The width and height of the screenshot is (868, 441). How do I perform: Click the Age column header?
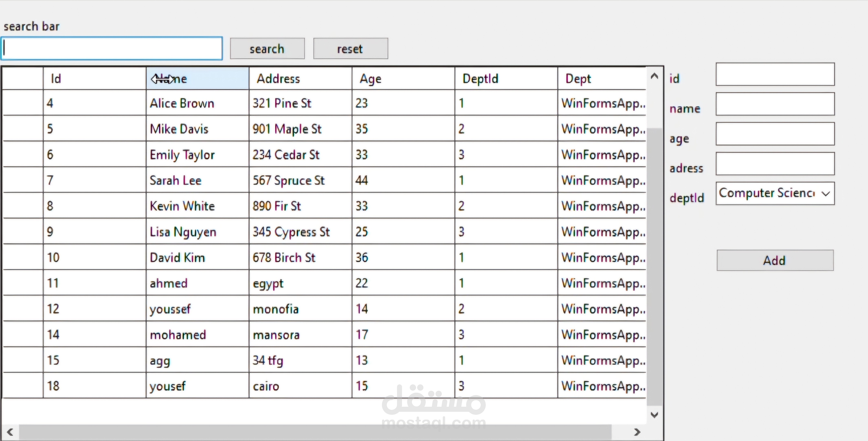[x=403, y=79]
